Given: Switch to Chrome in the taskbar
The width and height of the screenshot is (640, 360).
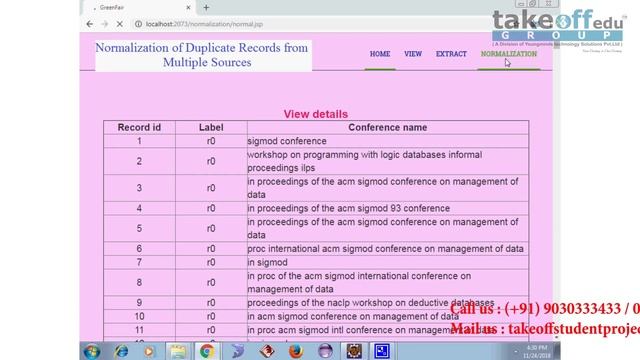Looking at the screenshot, I should 207,351.
